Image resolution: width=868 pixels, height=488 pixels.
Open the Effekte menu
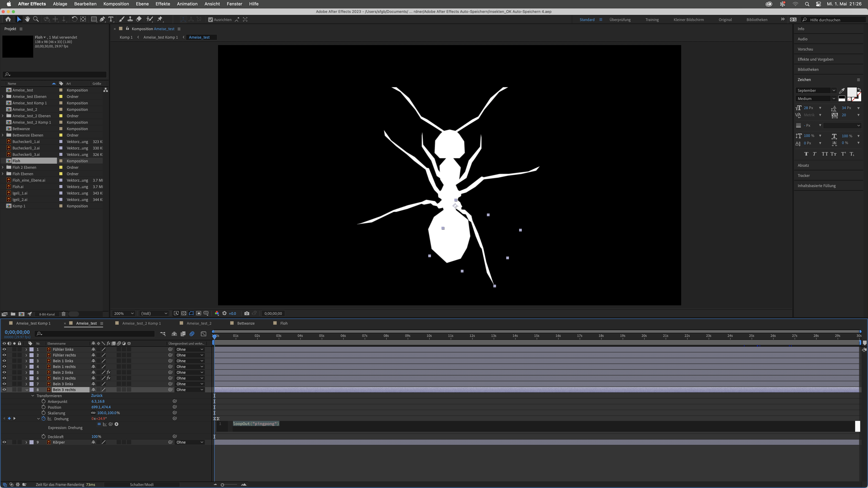(162, 4)
